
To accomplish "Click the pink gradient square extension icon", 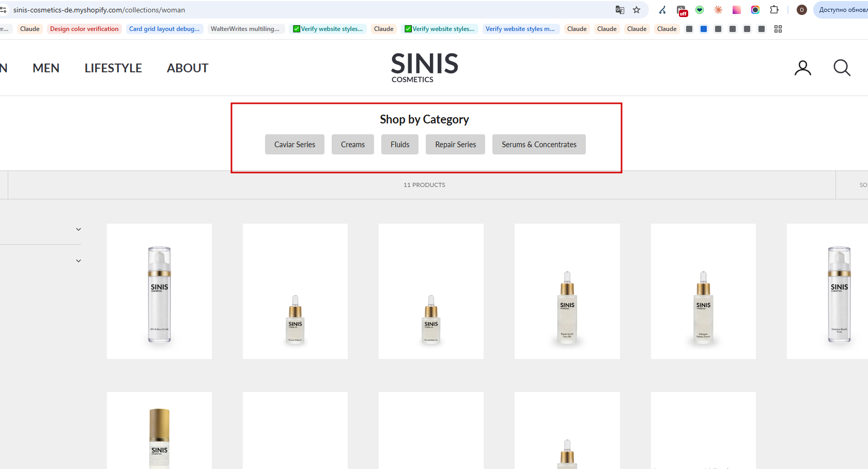I will tap(737, 10).
